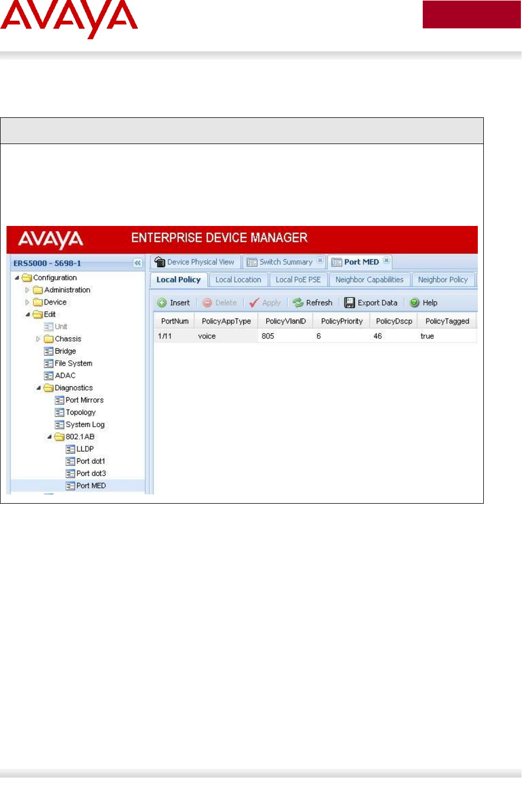Collapse the navigation pane with double-arrow icon
Viewport: 522px width, 812px height.
pos(138,263)
